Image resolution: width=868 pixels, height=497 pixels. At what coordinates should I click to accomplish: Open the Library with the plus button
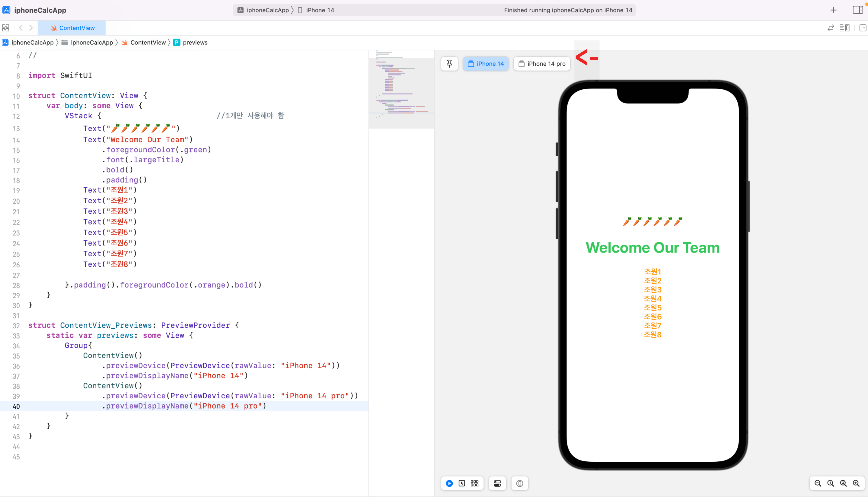click(x=833, y=10)
